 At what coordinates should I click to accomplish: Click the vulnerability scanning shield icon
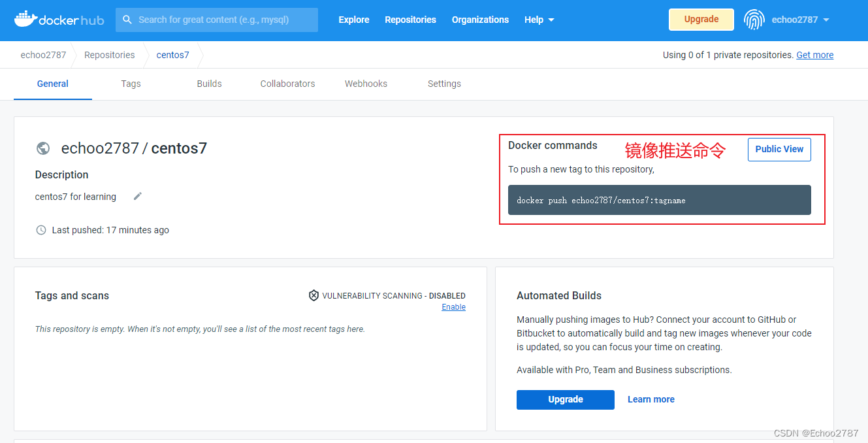click(x=313, y=295)
